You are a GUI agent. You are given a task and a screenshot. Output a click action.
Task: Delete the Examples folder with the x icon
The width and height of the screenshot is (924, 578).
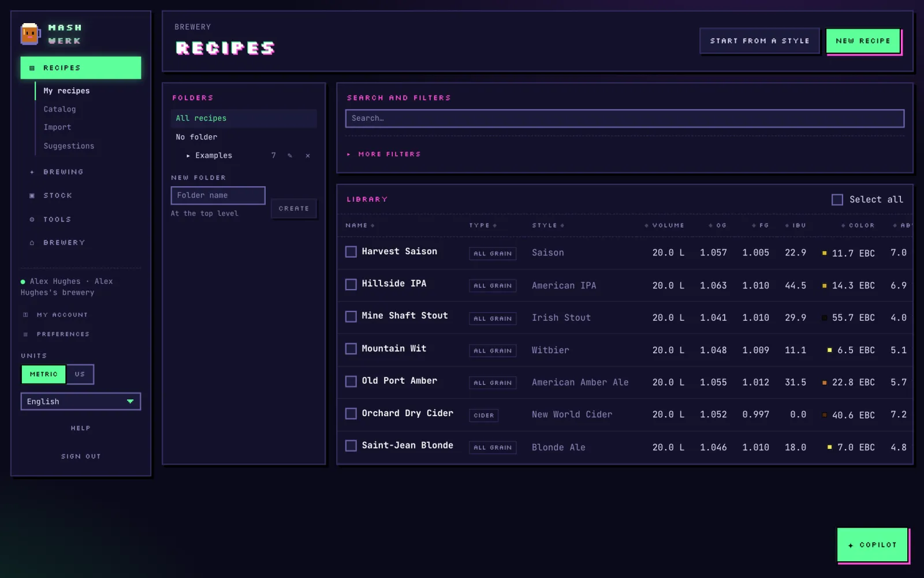pos(308,155)
